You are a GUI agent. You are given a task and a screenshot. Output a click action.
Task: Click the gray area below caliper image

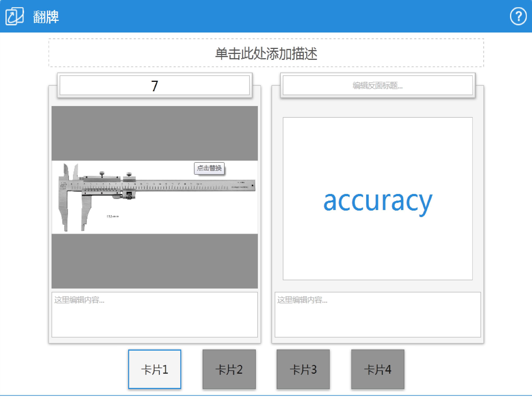(155, 261)
